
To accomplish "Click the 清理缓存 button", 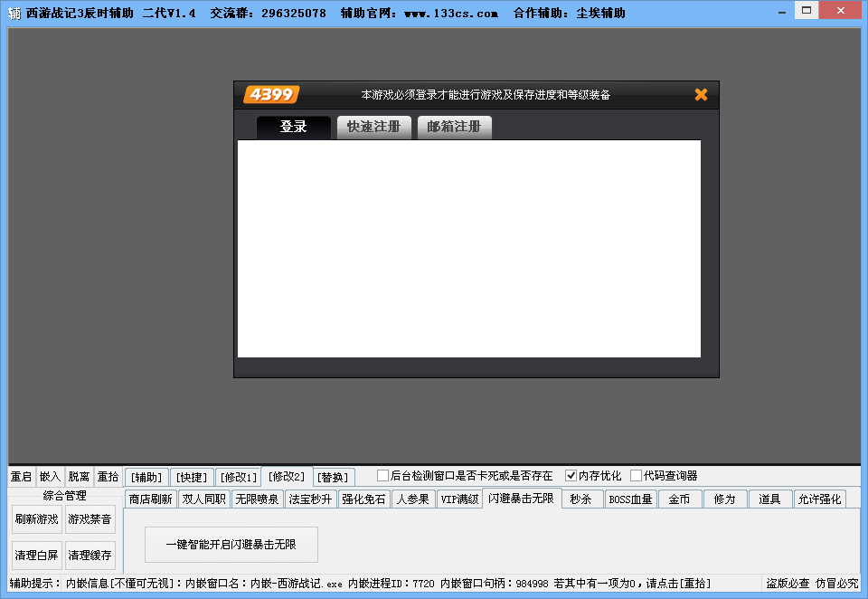I will [x=90, y=556].
